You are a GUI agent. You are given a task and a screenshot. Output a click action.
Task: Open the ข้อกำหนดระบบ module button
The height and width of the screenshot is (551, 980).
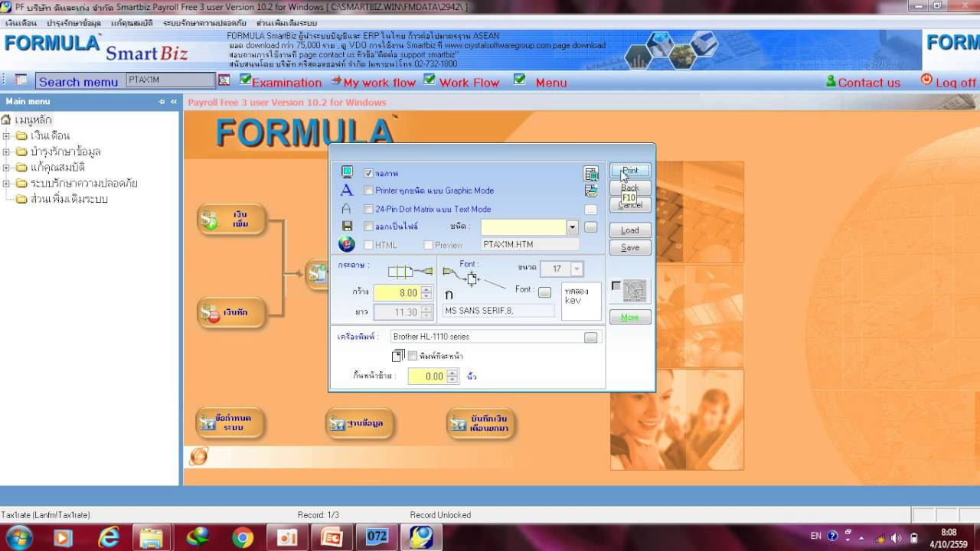pos(230,422)
